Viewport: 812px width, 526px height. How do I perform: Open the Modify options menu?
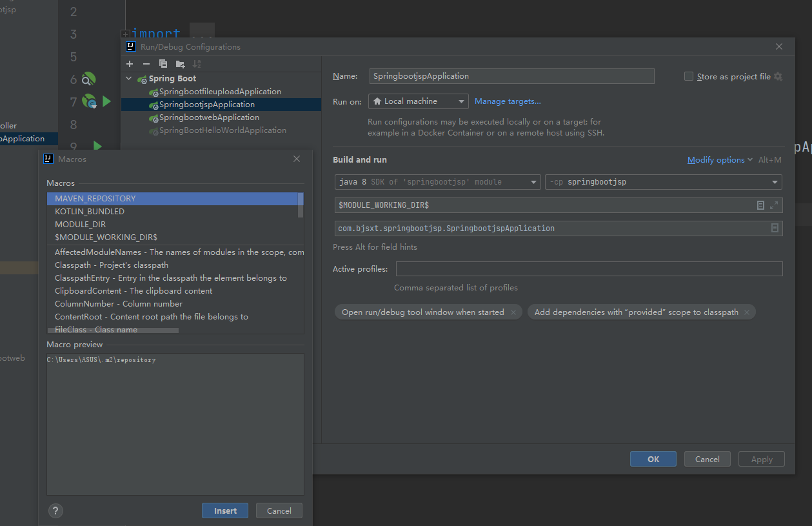point(720,160)
